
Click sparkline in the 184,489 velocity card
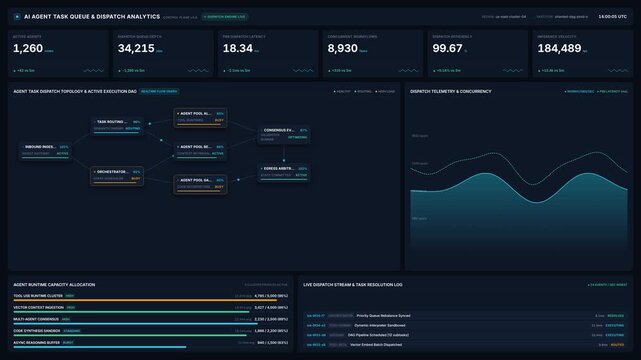pos(618,71)
